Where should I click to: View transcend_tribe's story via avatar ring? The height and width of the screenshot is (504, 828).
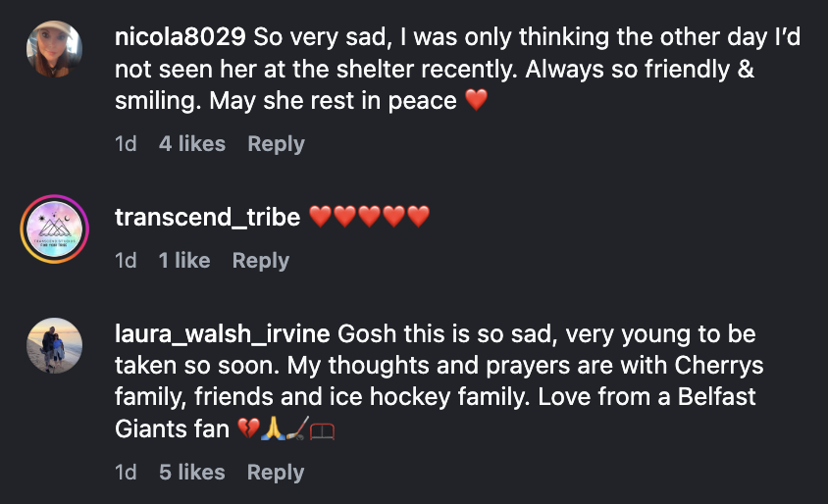tap(54, 230)
